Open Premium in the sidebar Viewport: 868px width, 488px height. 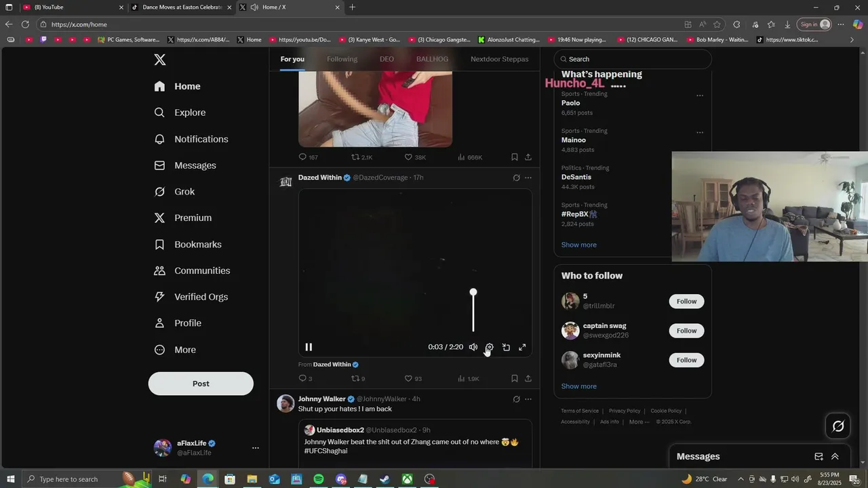tap(183, 218)
